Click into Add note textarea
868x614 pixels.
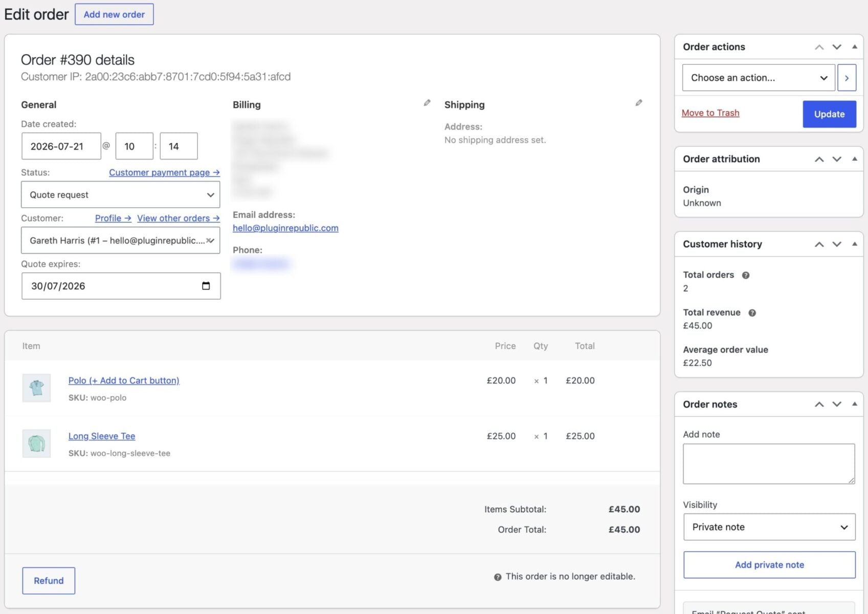[769, 464]
